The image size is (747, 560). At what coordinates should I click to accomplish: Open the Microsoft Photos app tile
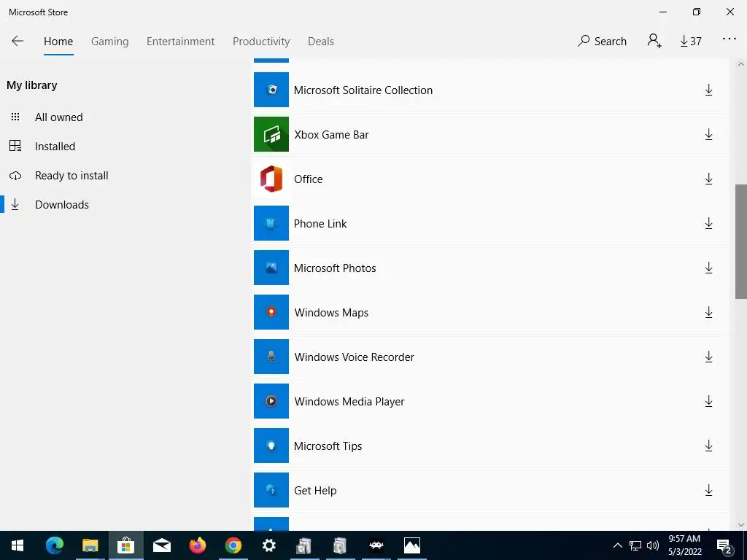[271, 268]
